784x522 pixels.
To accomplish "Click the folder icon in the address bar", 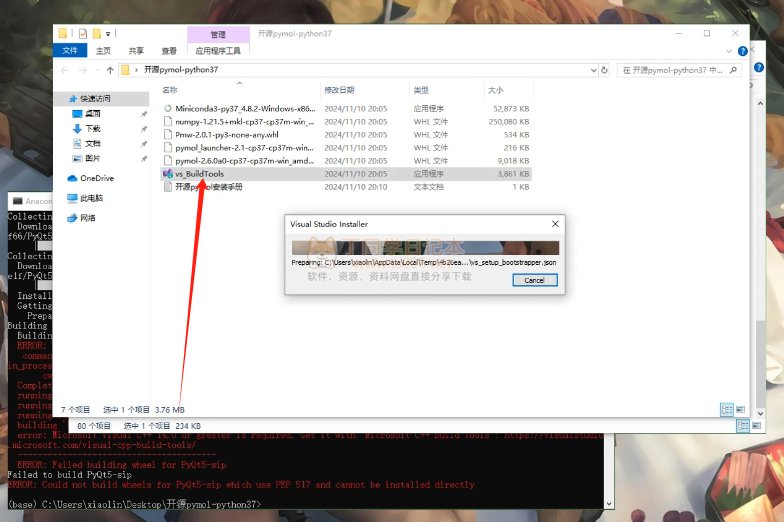I will (125, 70).
